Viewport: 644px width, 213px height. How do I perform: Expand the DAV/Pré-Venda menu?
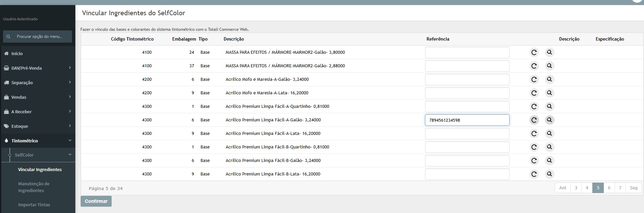38,68
